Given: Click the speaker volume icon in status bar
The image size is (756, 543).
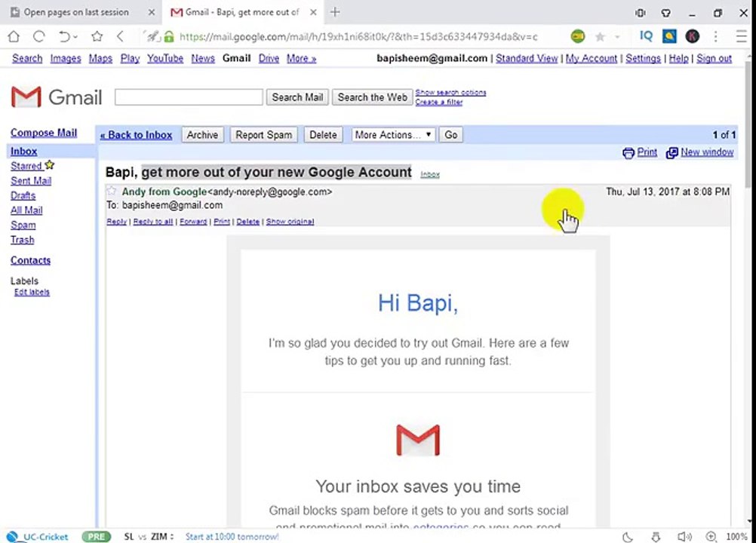Looking at the screenshot, I should point(684,536).
